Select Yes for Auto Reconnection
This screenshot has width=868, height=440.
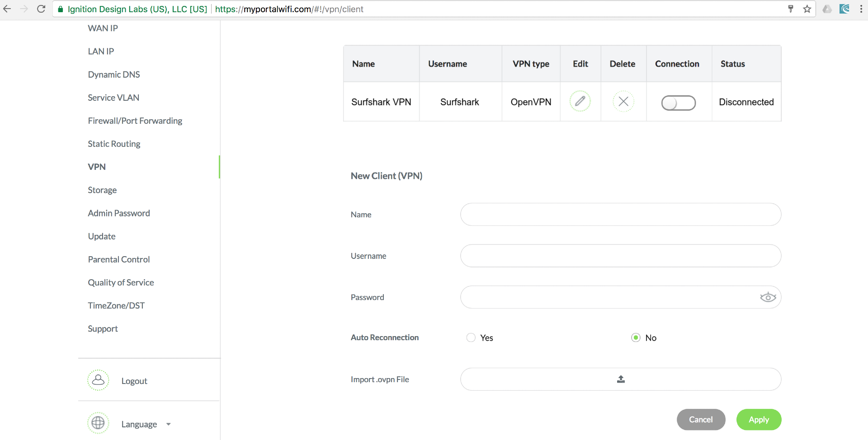pos(471,337)
